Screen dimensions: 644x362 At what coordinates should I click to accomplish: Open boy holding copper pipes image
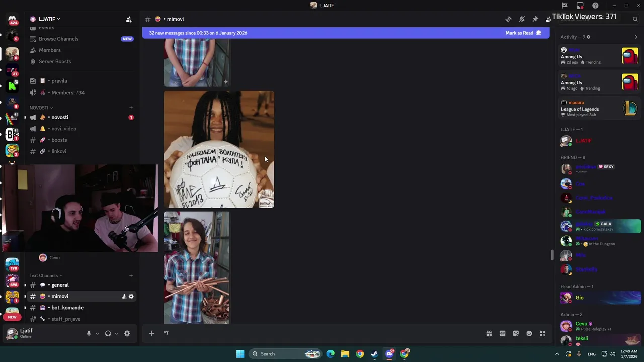point(196,267)
